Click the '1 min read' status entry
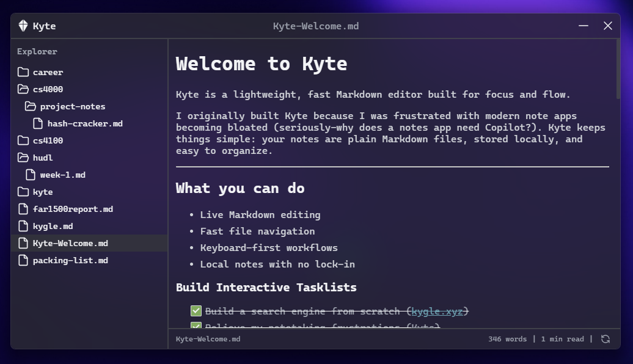633x364 pixels. point(562,339)
